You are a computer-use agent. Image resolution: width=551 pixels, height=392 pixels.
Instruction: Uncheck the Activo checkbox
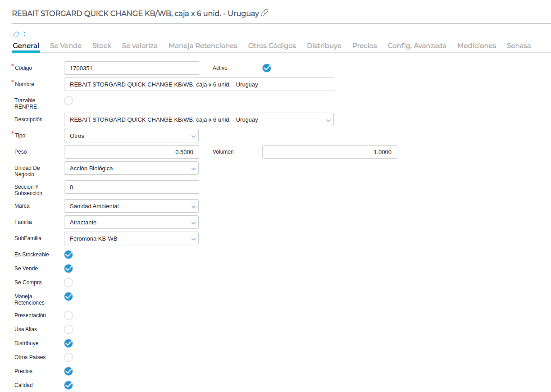267,68
